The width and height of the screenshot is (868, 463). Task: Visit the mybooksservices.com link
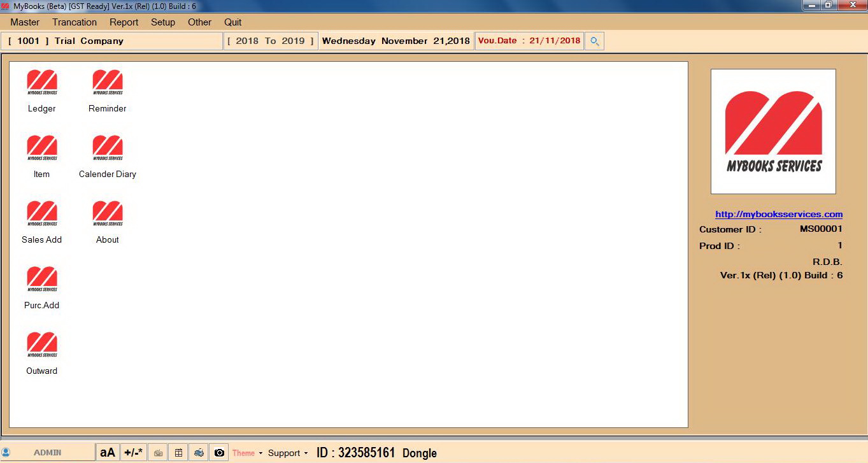coord(778,215)
